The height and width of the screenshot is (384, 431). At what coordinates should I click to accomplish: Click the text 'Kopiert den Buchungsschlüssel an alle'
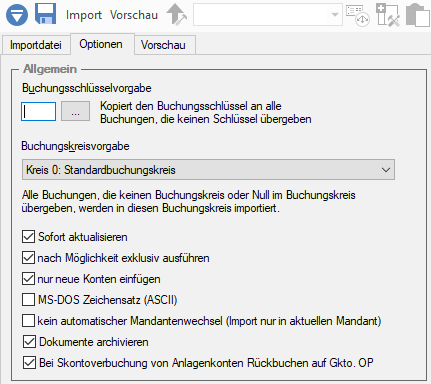point(191,106)
